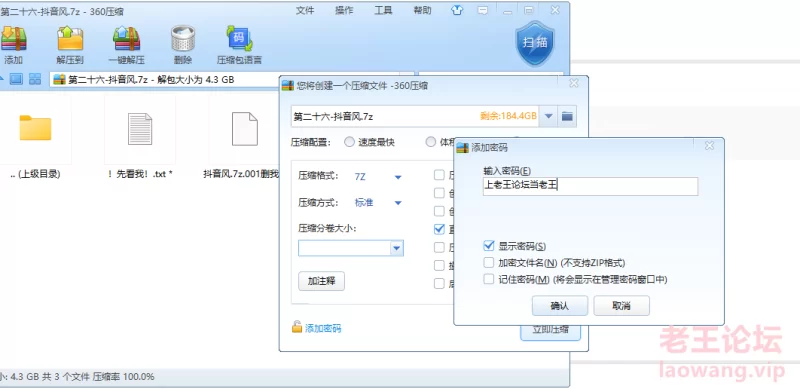Click the 立即压缩 button
The image size is (800, 389).
[x=551, y=330]
